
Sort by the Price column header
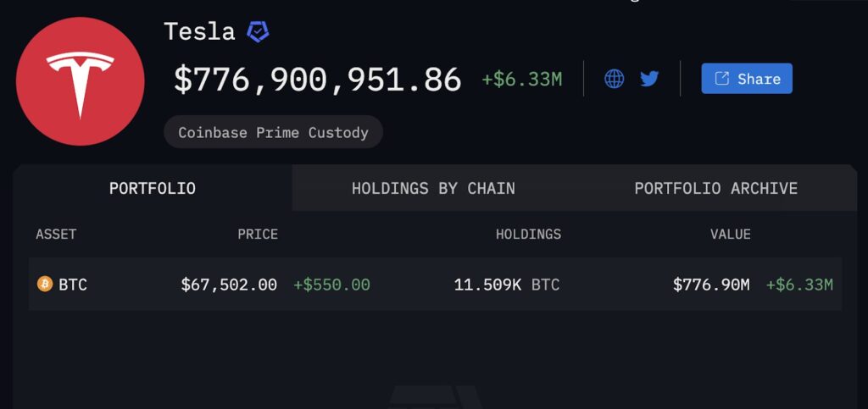pyautogui.click(x=258, y=235)
